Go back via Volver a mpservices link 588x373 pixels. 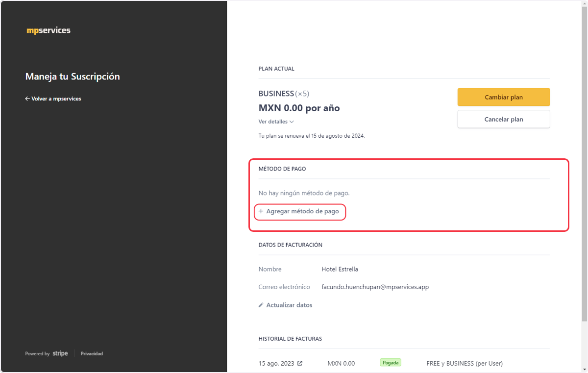[53, 99]
